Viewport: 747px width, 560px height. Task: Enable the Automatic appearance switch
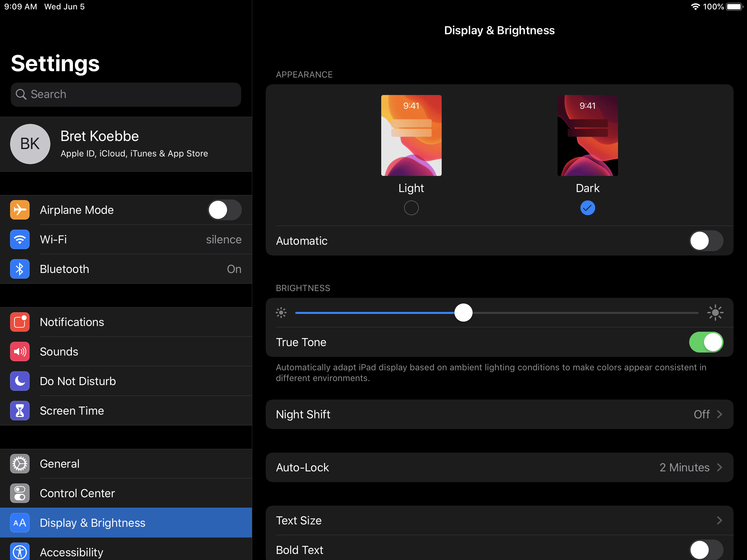pos(706,241)
